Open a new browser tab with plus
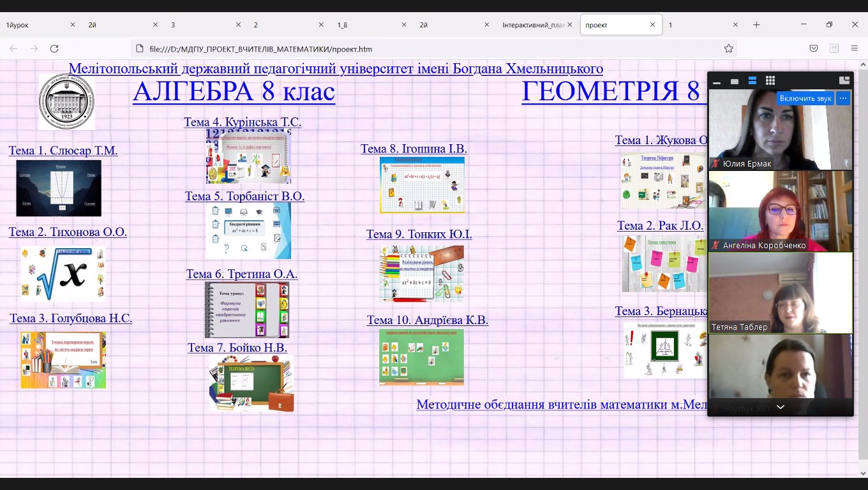The width and height of the screenshot is (868, 490). [x=756, y=25]
